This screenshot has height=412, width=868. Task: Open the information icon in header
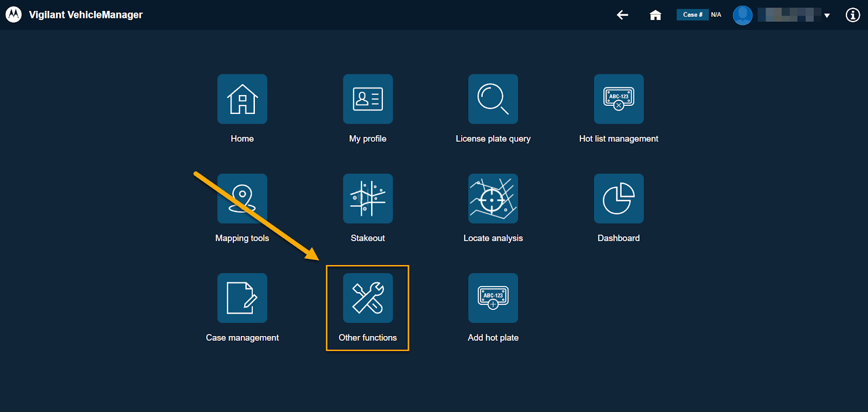853,15
